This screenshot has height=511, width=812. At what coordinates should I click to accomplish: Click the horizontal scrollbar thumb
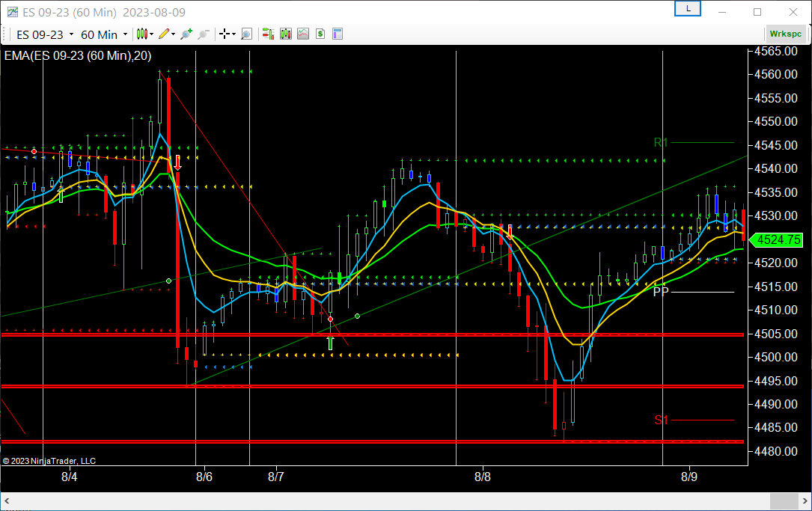(784, 501)
